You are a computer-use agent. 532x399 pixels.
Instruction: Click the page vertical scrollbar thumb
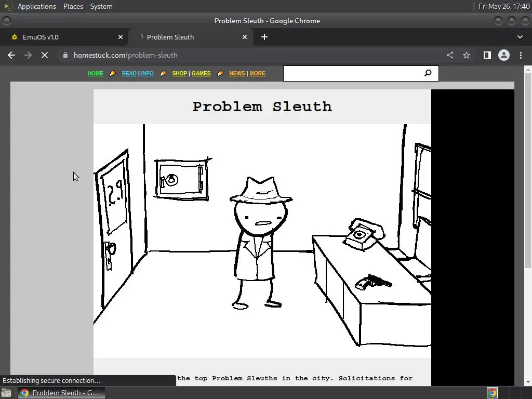click(x=528, y=171)
